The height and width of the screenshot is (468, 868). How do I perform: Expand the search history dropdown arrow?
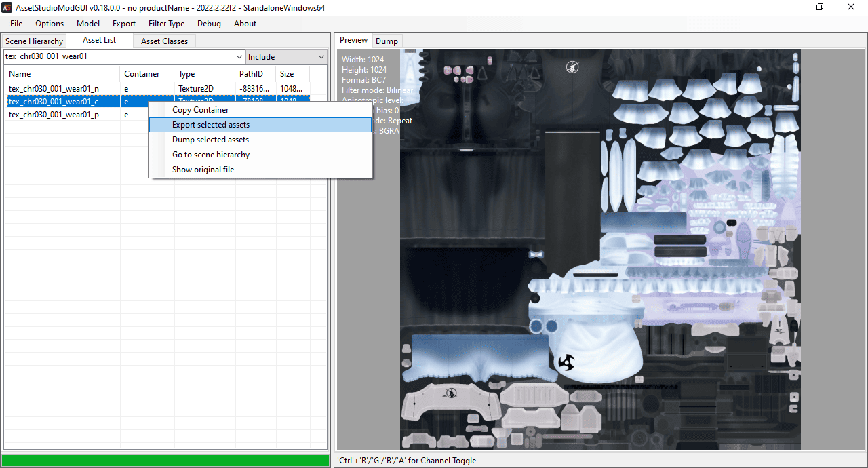click(x=239, y=57)
